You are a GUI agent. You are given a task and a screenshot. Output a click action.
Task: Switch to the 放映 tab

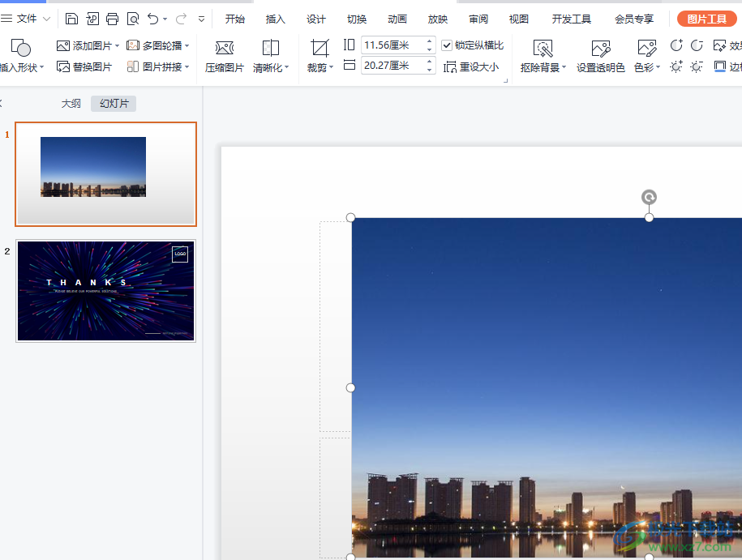pos(438,19)
